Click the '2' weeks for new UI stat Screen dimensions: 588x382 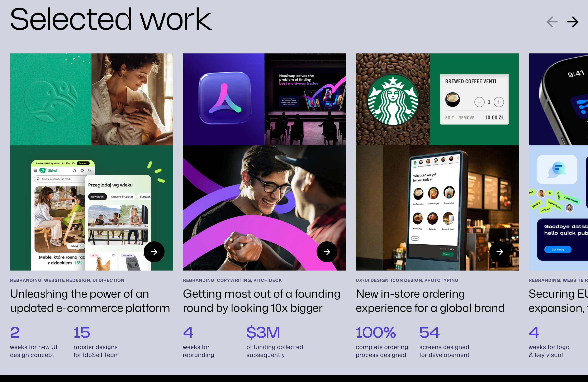click(x=15, y=332)
